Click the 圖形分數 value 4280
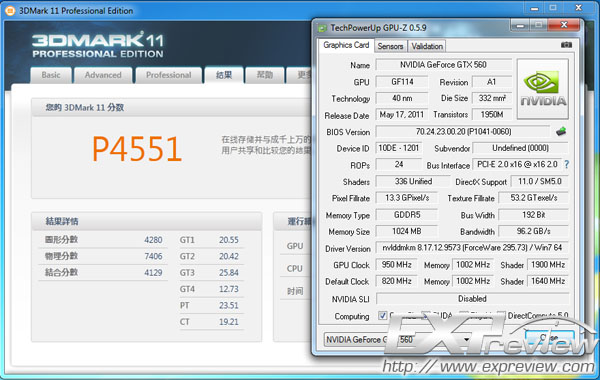The width and height of the screenshot is (600, 380). point(153,240)
